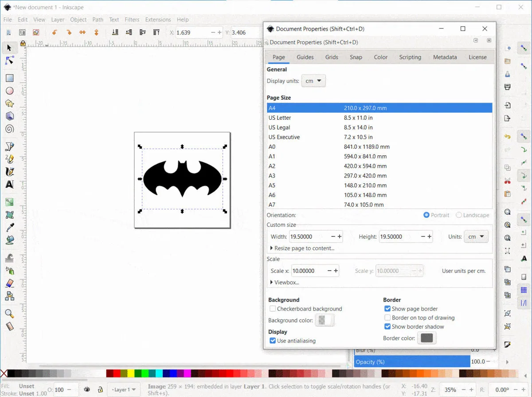Select US Letter page size
This screenshot has width=532, height=397.
pos(379,118)
